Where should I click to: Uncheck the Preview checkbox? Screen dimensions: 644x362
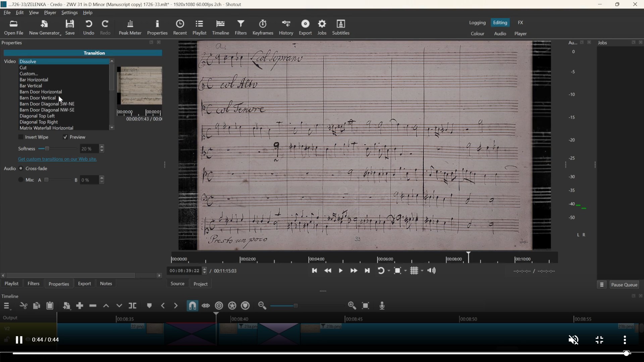coord(65,137)
